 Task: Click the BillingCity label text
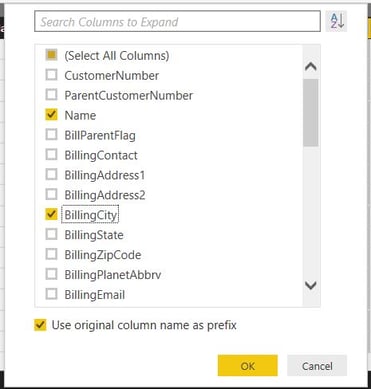click(90, 215)
